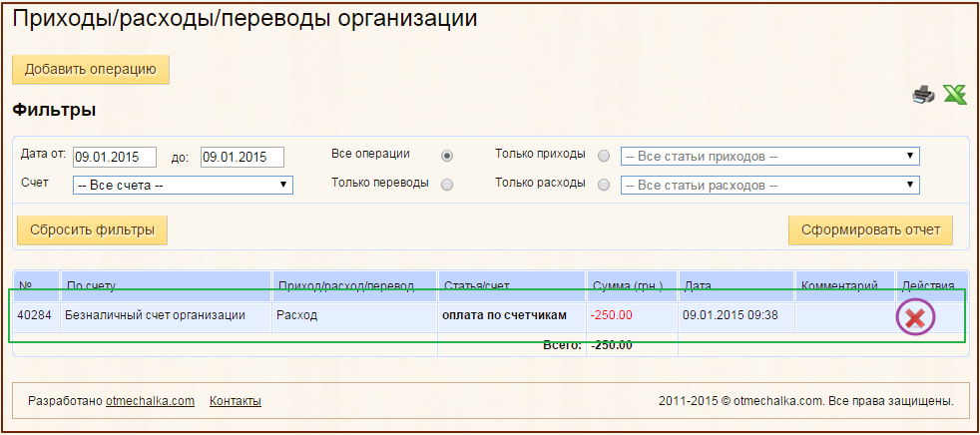The image size is (980, 435).
Task: Click operation number 40284 cell
Action: click(36, 315)
